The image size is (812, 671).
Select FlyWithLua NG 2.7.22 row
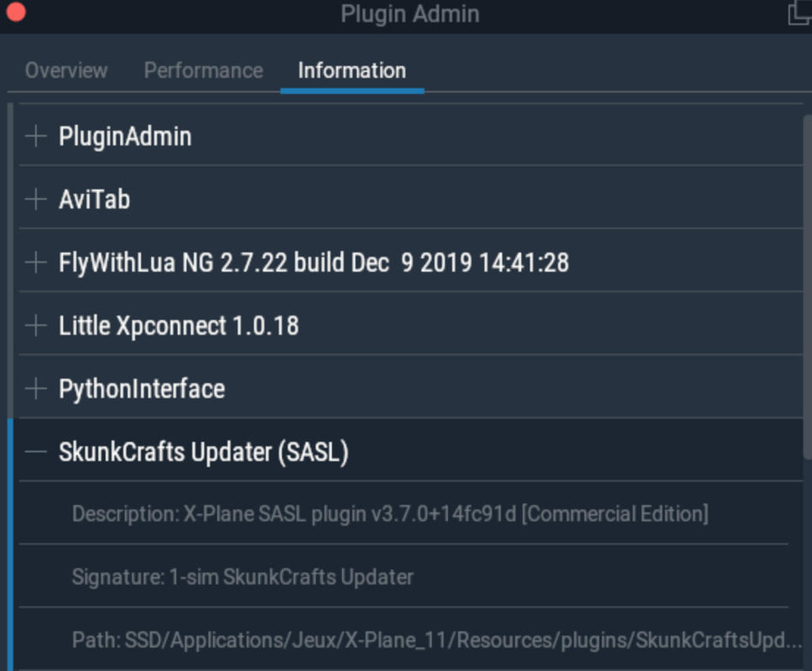[x=411, y=263]
